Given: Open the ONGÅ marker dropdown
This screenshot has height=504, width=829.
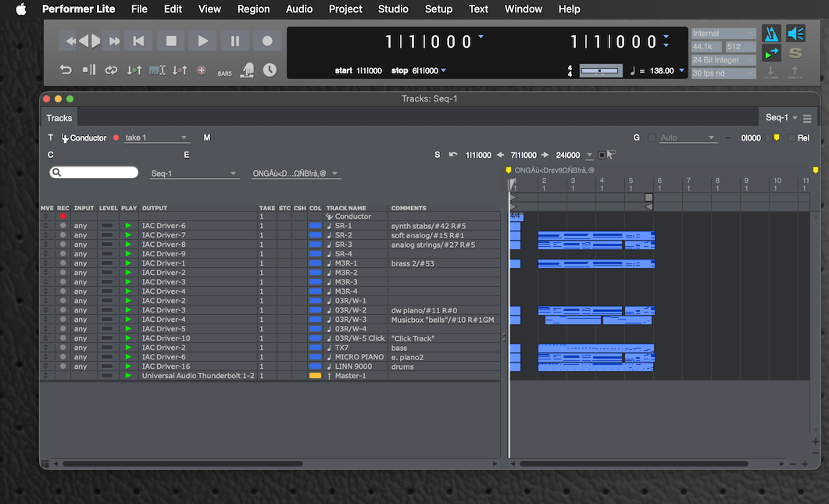Looking at the screenshot, I should click(295, 173).
